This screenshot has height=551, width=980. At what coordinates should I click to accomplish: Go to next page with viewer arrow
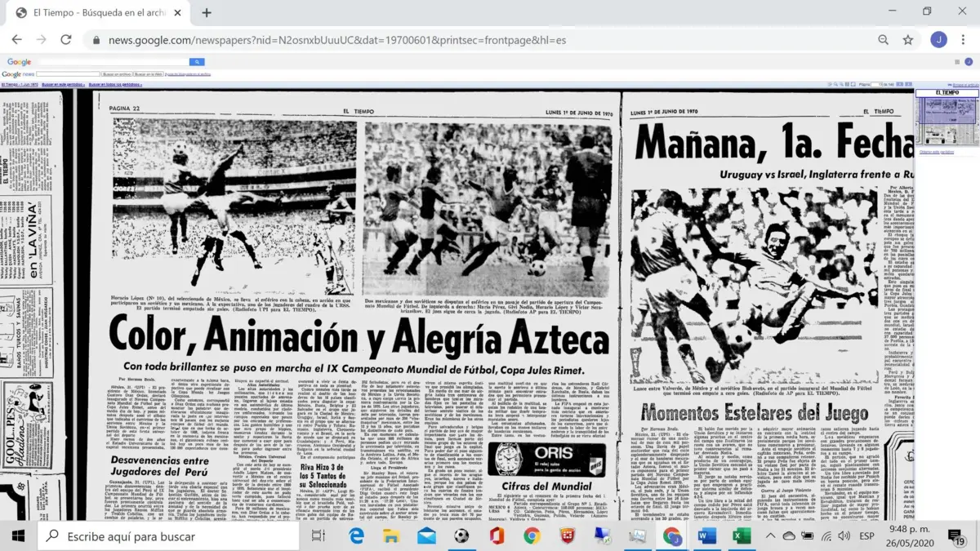(906, 84)
